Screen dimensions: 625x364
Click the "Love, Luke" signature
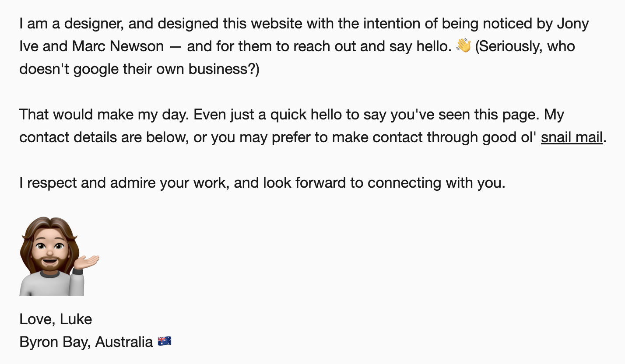point(56,319)
